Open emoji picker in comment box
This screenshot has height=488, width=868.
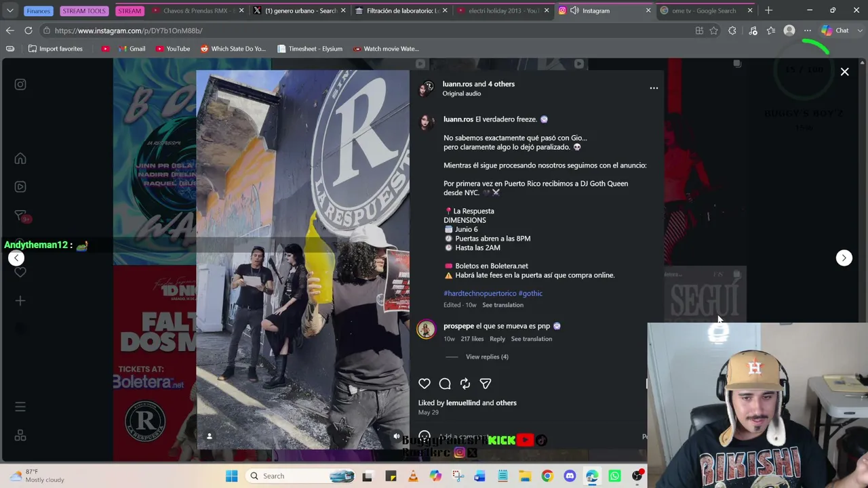click(425, 436)
